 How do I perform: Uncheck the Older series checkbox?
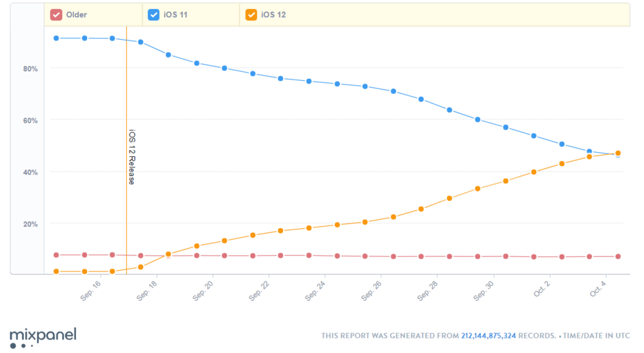coord(56,14)
